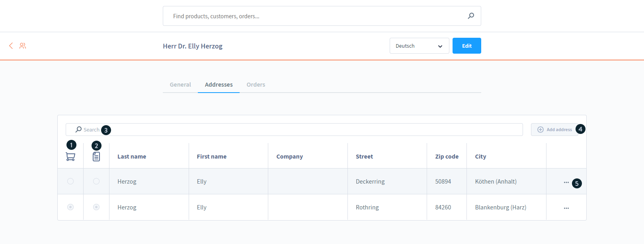Select Rothring shipping address radio button
Image resolution: width=644 pixels, height=244 pixels.
[70, 207]
